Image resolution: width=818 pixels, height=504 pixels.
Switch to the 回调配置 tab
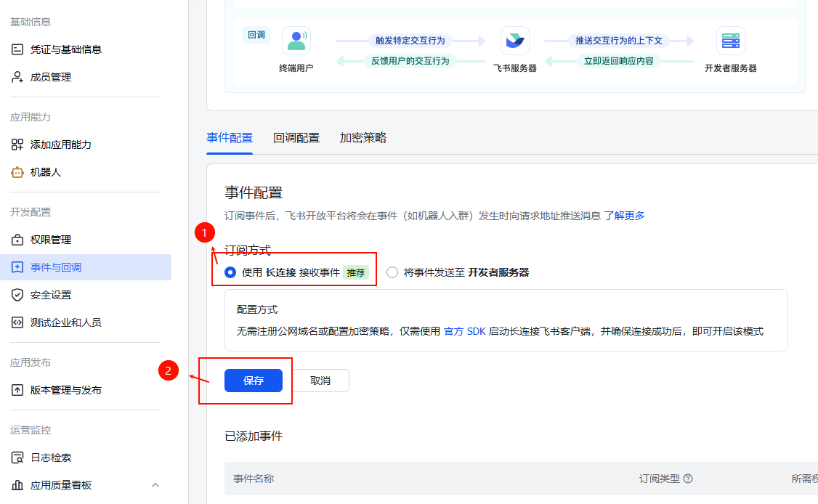[x=296, y=138]
